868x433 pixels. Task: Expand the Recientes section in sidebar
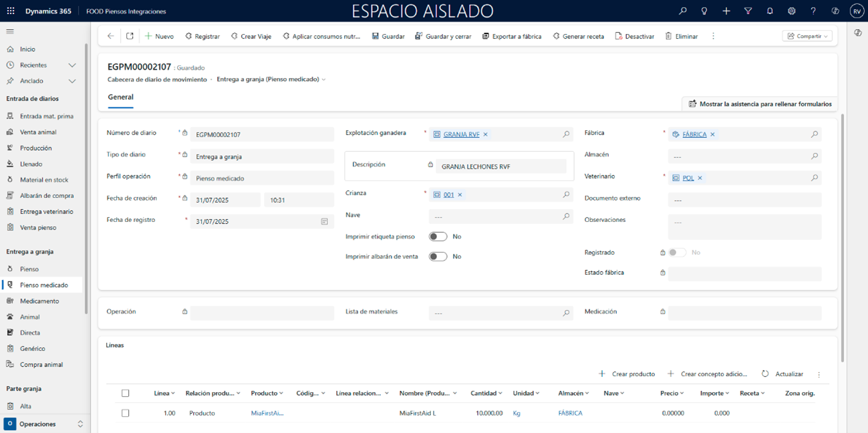point(72,65)
